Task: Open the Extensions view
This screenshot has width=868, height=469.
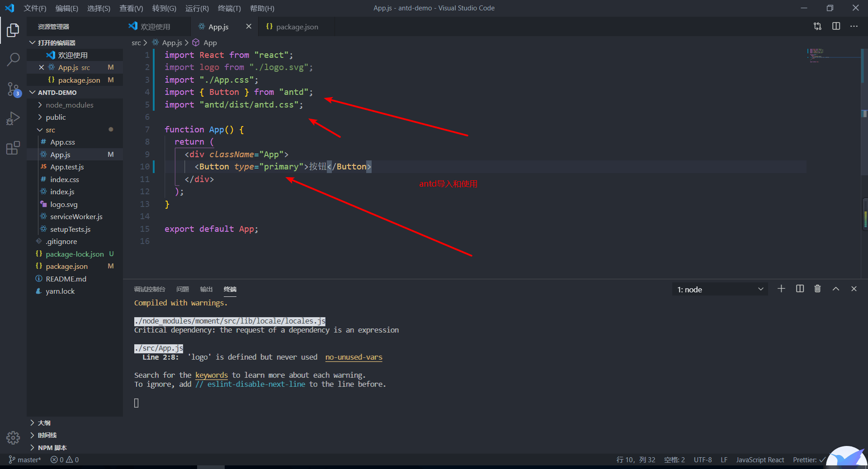Action: pyautogui.click(x=13, y=148)
